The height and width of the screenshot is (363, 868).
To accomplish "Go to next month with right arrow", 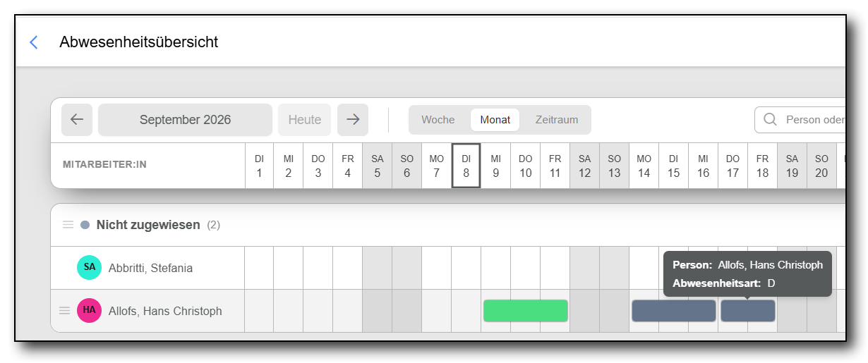I will [353, 120].
